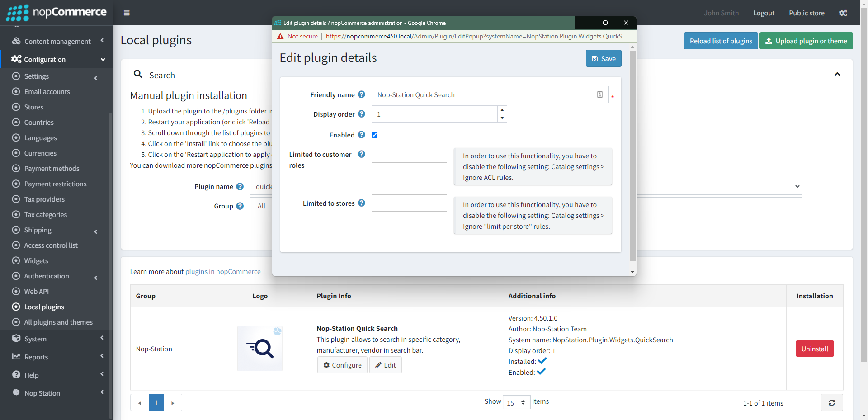Expand the Authentication submenu
This screenshot has height=420, width=868.
[x=57, y=276]
